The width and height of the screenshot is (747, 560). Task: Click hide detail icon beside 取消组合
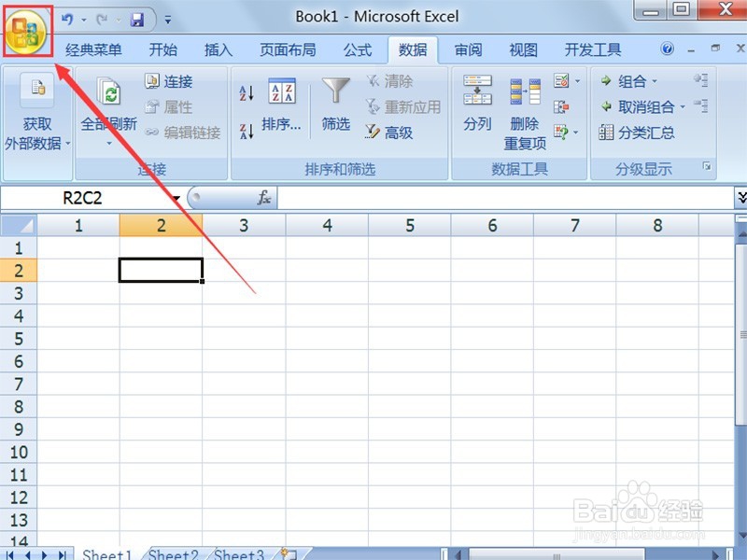(701, 105)
